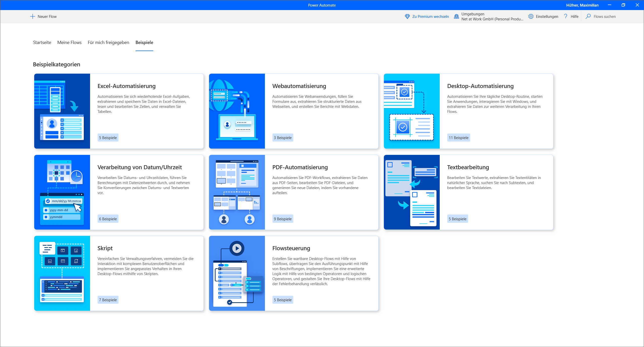644x347 pixels.
Task: Open the Skript category title
Action: pos(105,248)
